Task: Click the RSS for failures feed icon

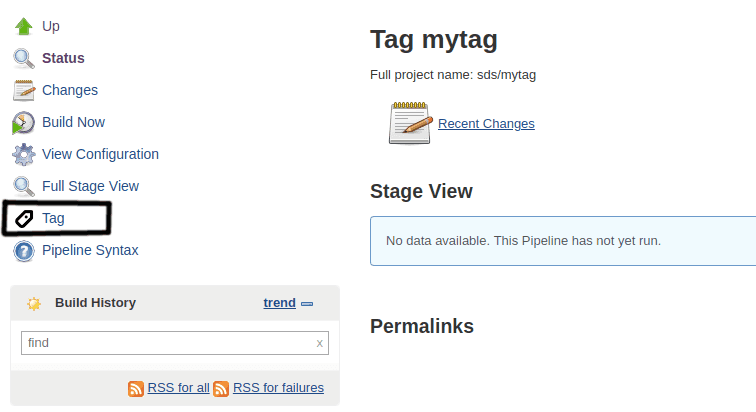Action: click(x=221, y=388)
